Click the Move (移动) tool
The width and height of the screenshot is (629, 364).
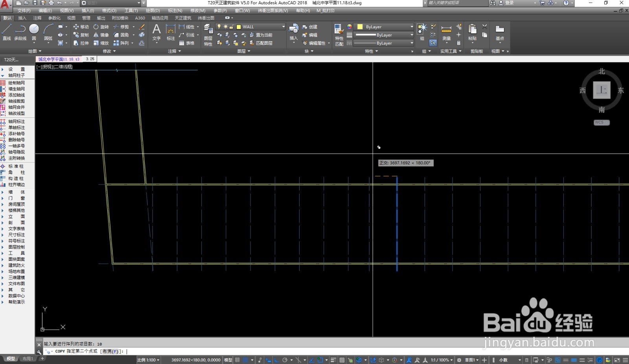(81, 27)
